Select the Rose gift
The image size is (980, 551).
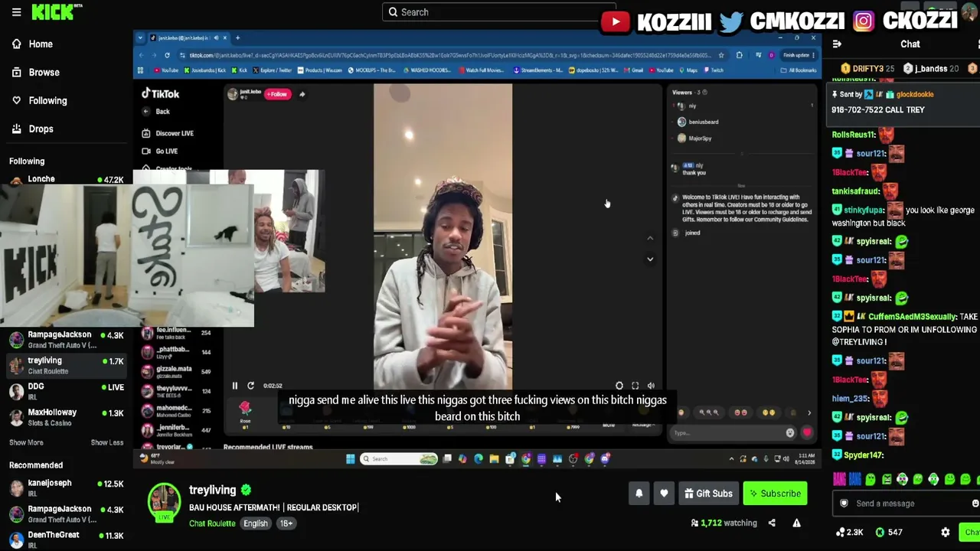(245, 412)
